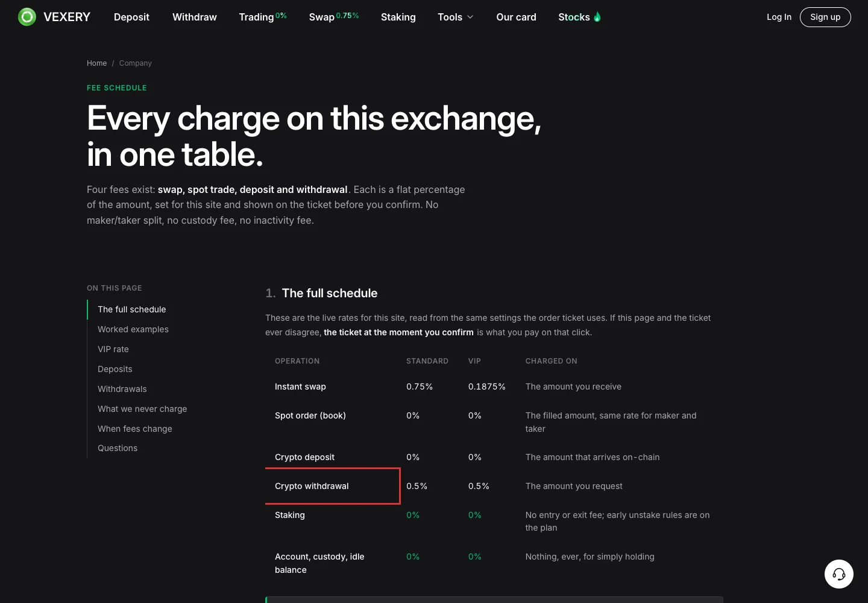Click the 0.75% standard swap rate
The image size is (868, 603).
420,387
